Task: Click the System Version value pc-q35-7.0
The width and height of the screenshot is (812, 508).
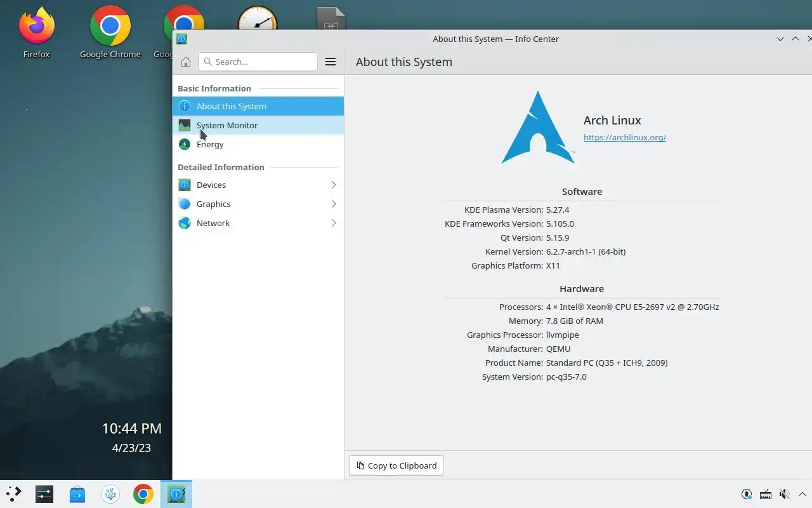Action: pos(566,377)
